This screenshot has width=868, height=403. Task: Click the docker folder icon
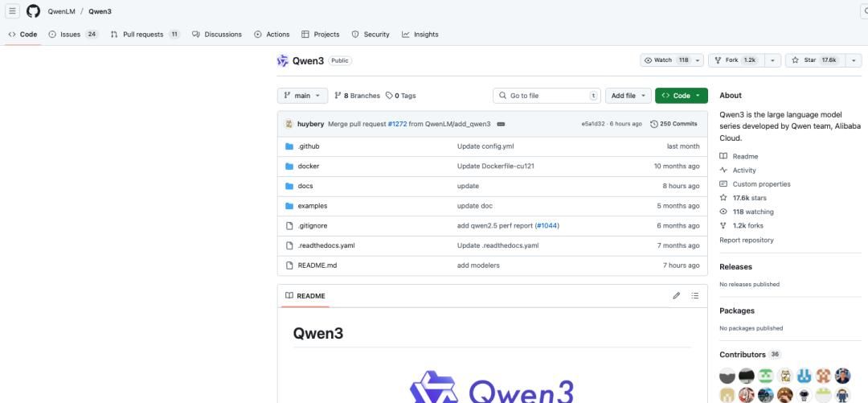pos(289,167)
